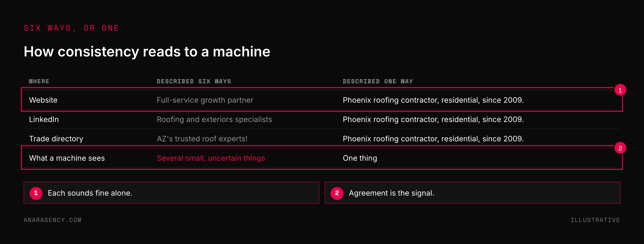The width and height of the screenshot is (644, 244).
Task: Click Full-service growth partner text
Action: tap(205, 100)
